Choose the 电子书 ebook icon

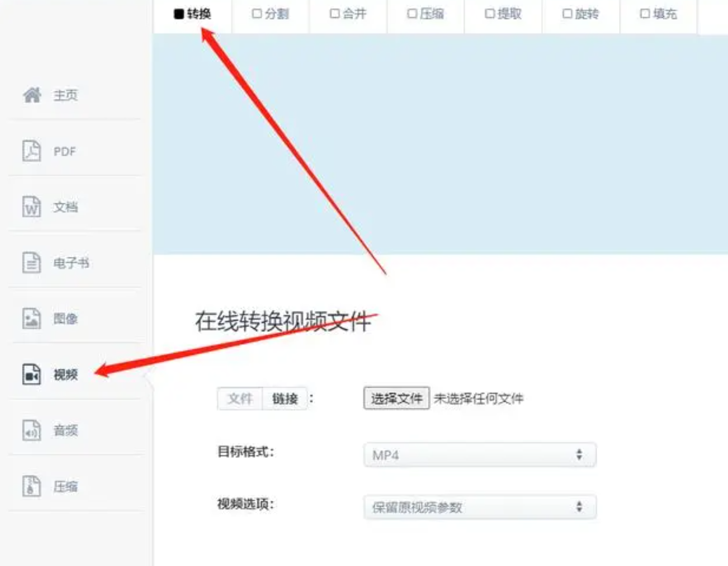click(x=31, y=263)
